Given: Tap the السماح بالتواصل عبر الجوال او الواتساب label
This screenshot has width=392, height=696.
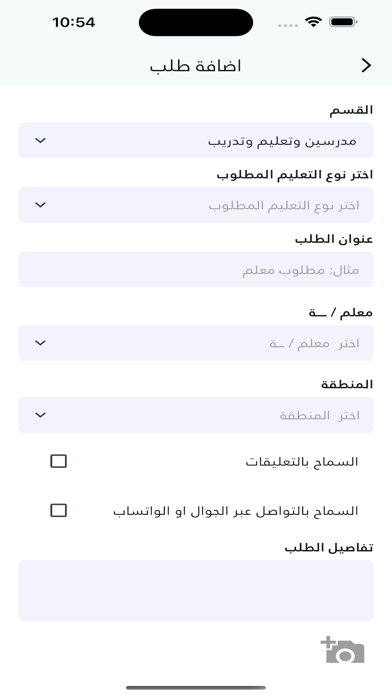Looking at the screenshot, I should 235,511.
